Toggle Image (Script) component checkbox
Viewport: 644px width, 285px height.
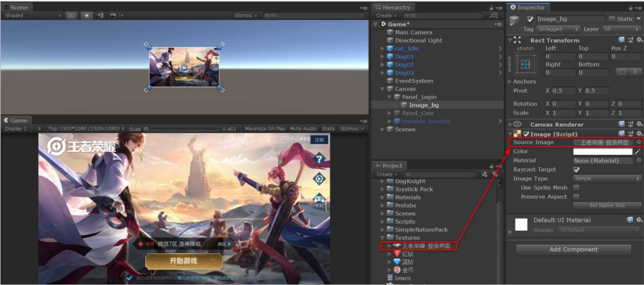[526, 134]
